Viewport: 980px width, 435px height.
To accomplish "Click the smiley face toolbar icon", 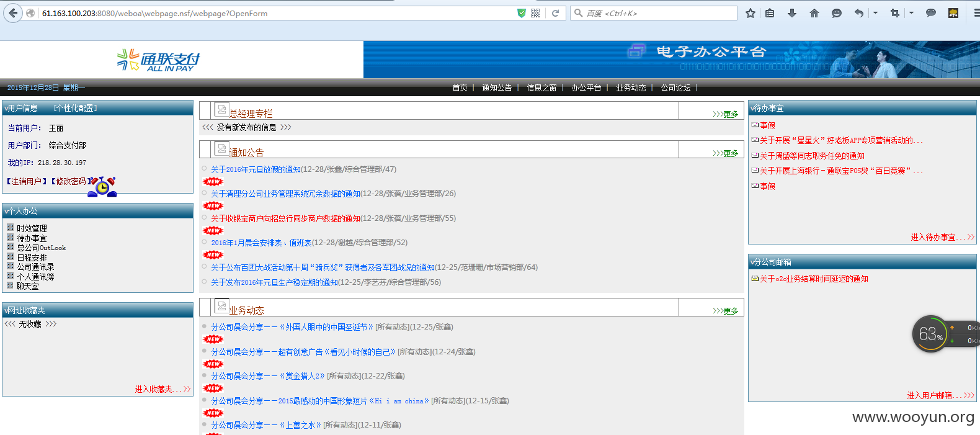I will pyautogui.click(x=837, y=13).
